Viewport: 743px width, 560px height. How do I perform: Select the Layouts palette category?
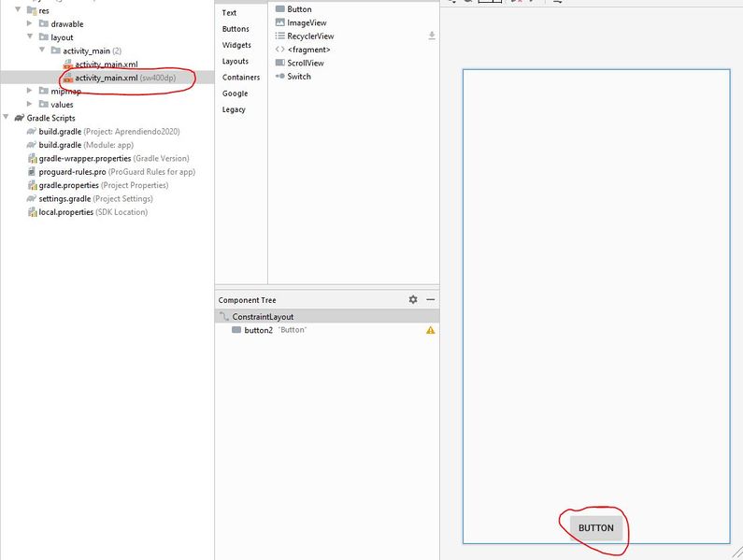(235, 61)
